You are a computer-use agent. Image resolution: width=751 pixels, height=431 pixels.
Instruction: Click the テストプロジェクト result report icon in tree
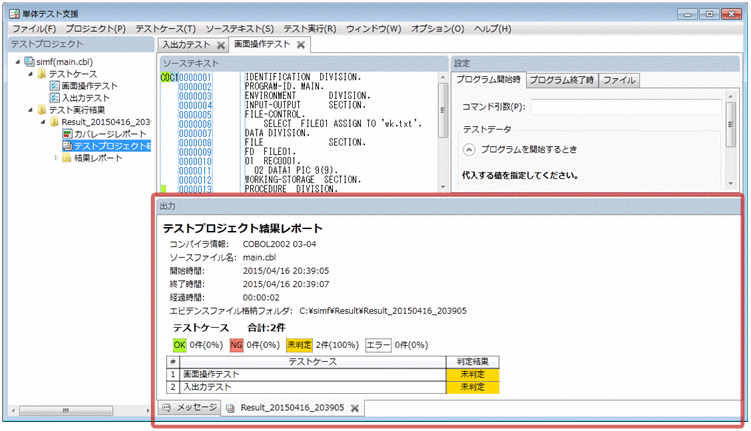coord(67,146)
